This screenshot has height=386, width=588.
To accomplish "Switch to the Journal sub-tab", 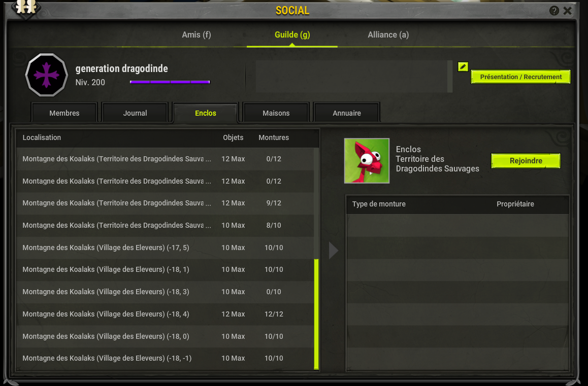I will 135,113.
